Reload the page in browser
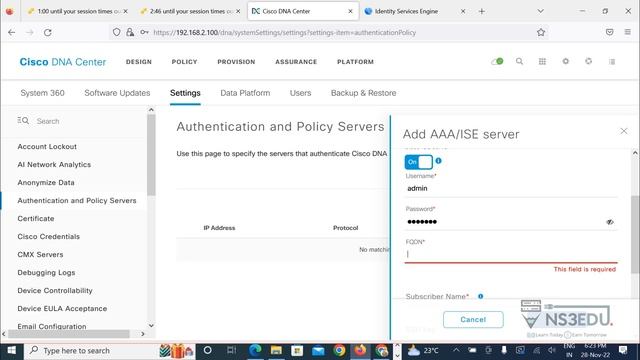The width and height of the screenshot is (640, 360). (48, 32)
